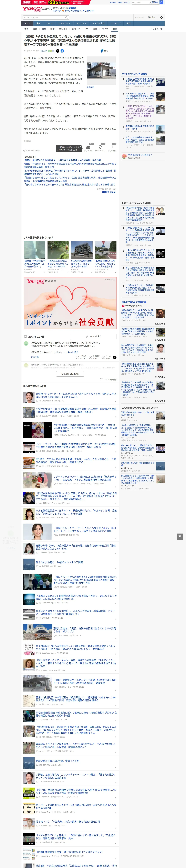
Task: Select the エンタメ category tab
Action: (63, 29)
